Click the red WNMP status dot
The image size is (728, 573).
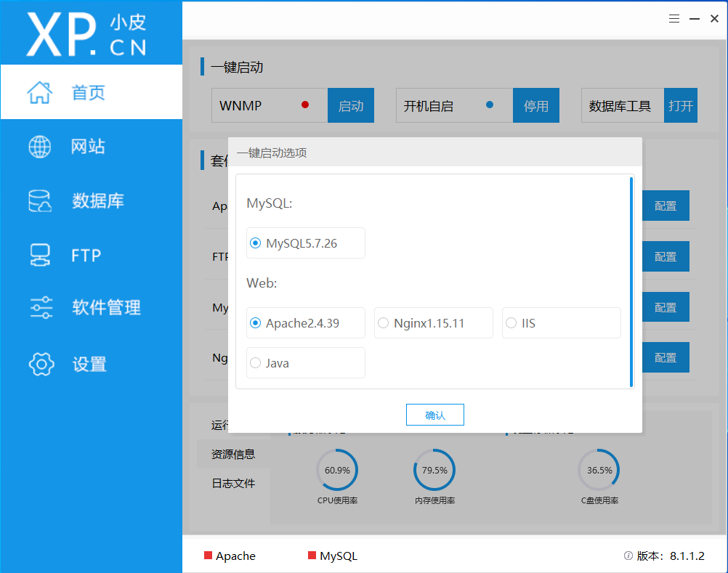305,105
